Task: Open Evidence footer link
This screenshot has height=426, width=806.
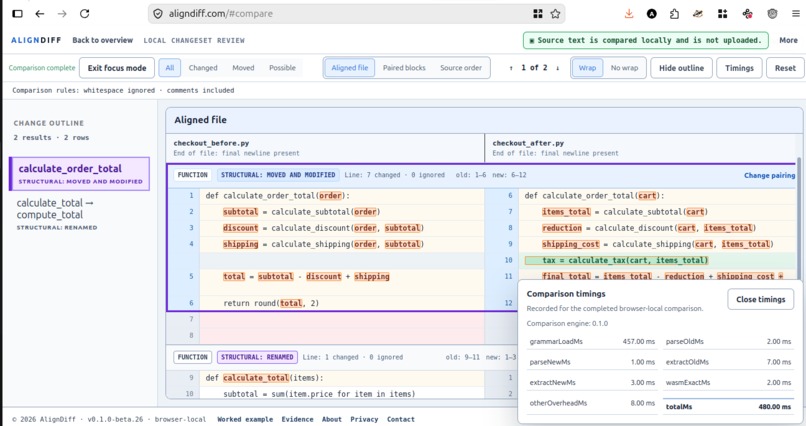Action: pos(297,419)
